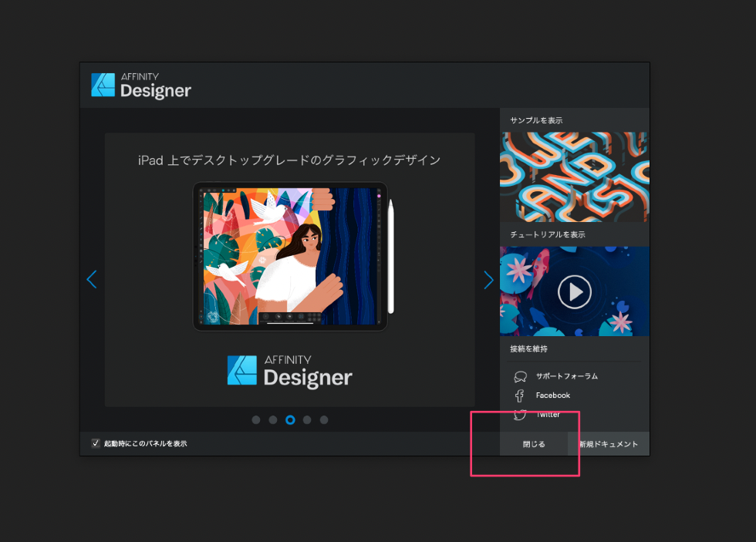Click the サンプルを表示 heading
This screenshot has width=756, height=542.
pos(536,120)
